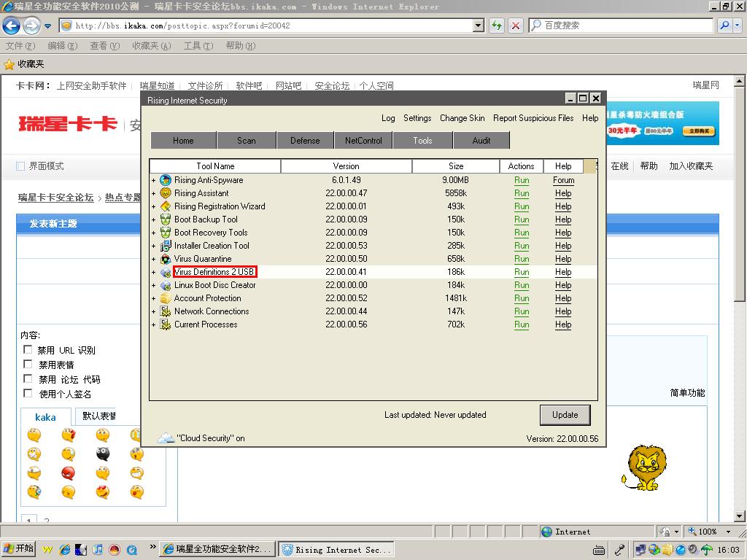Screen dimensions: 747x560
Task: Click the Internet zone globe in status bar
Action: [x=547, y=532]
